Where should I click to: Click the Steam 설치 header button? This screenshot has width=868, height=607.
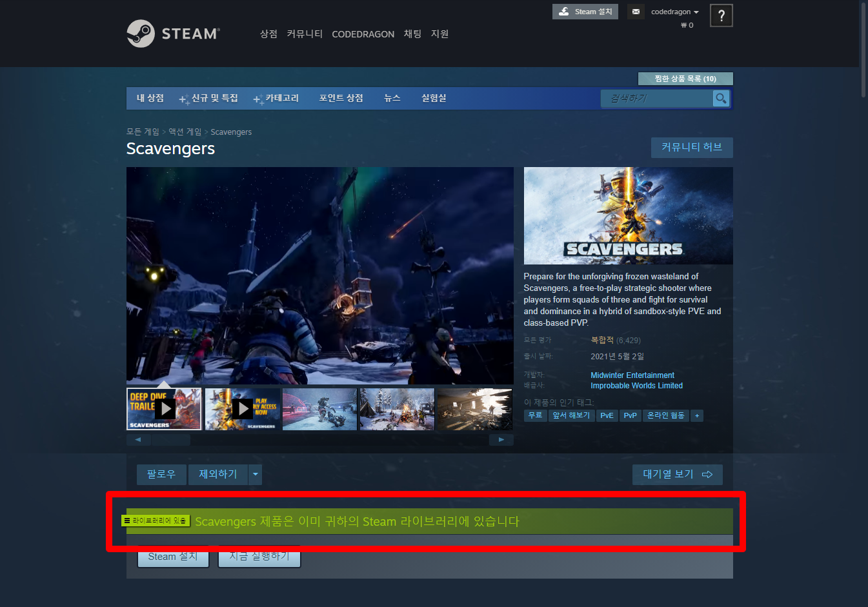(x=585, y=12)
